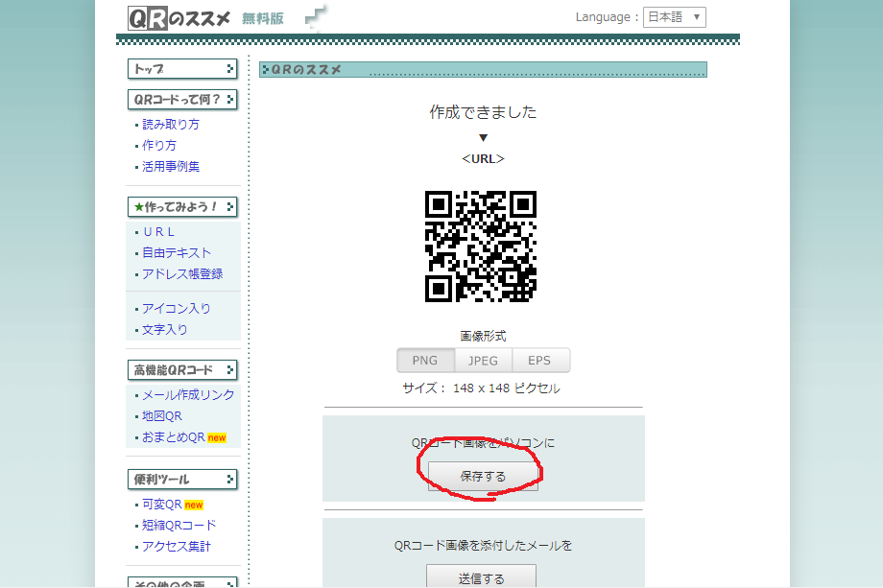This screenshot has width=883, height=588.
Task: Click the その他の企画 menu header
Action: (x=182, y=582)
